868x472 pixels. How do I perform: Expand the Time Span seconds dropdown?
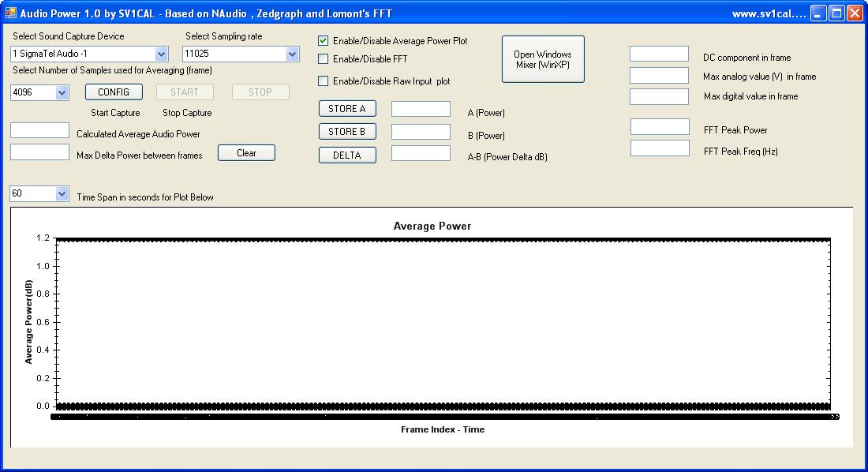[x=62, y=194]
